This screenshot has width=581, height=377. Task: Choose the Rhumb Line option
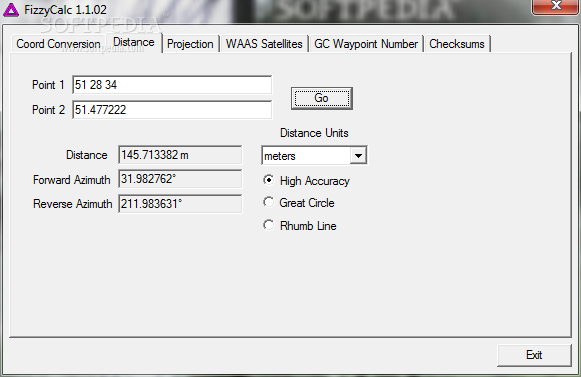[x=269, y=225]
